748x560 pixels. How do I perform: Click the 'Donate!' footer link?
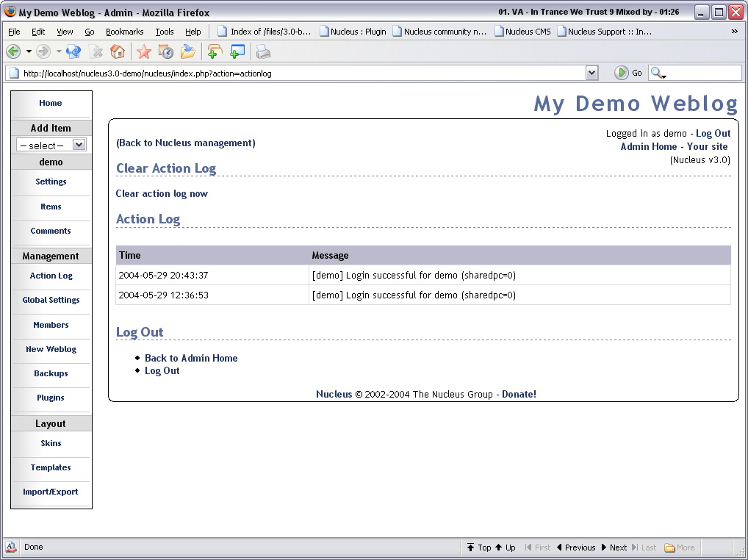[519, 394]
